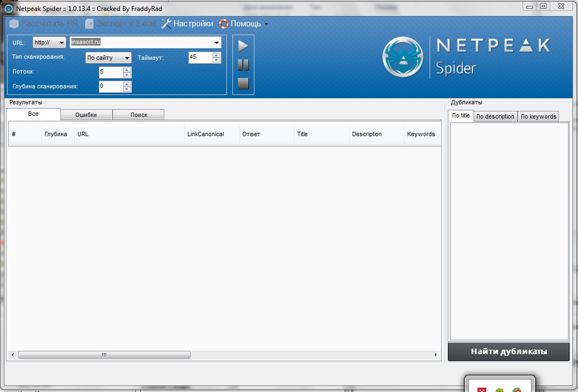Sort by the Keywords column header

[423, 134]
